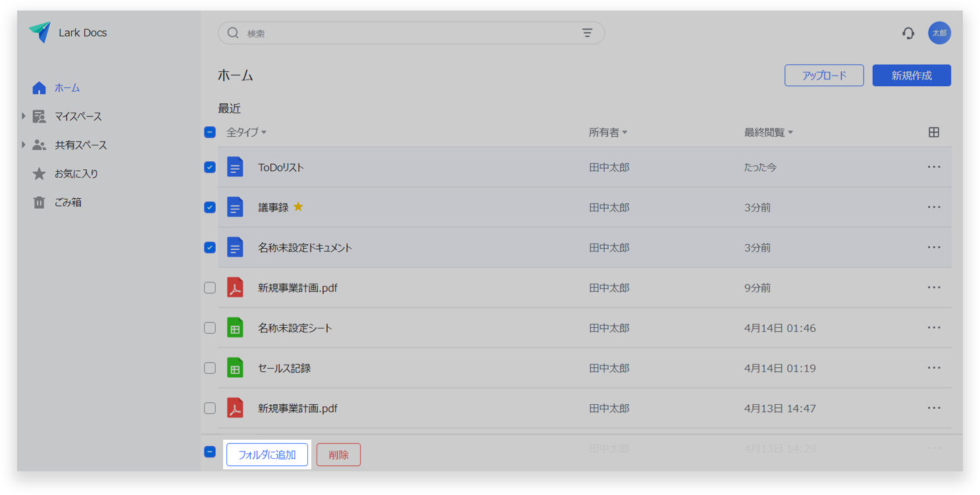Open the 最終閲覧 sort dropdown

pos(768,132)
